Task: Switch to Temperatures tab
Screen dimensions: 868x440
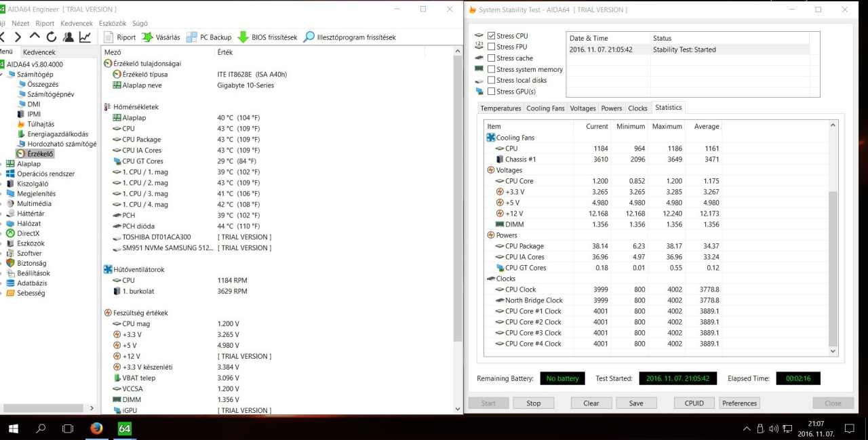Action: [x=500, y=108]
